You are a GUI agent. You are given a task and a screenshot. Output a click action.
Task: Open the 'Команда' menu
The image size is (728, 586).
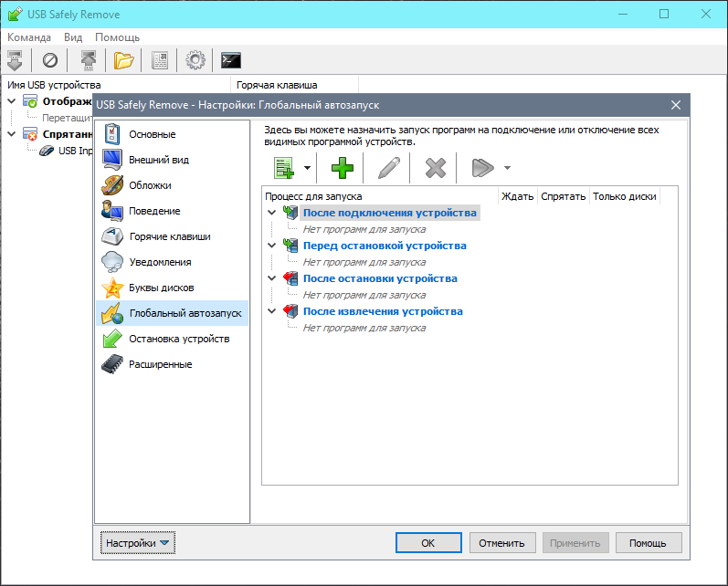click(x=29, y=37)
